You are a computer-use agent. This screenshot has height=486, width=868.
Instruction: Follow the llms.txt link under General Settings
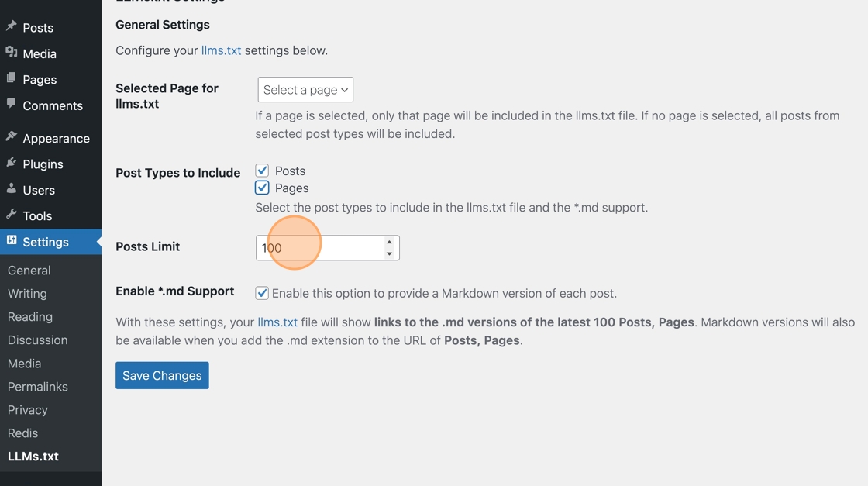point(221,50)
